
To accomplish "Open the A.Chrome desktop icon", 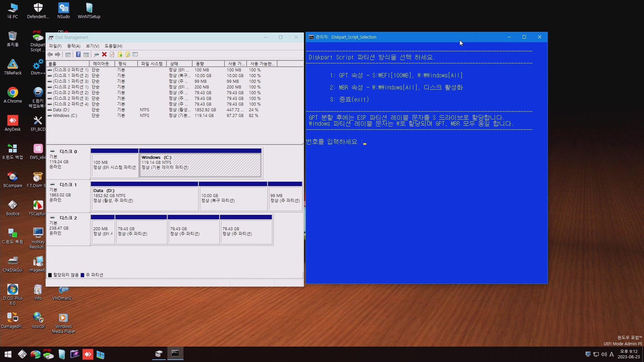I will pos(13,95).
